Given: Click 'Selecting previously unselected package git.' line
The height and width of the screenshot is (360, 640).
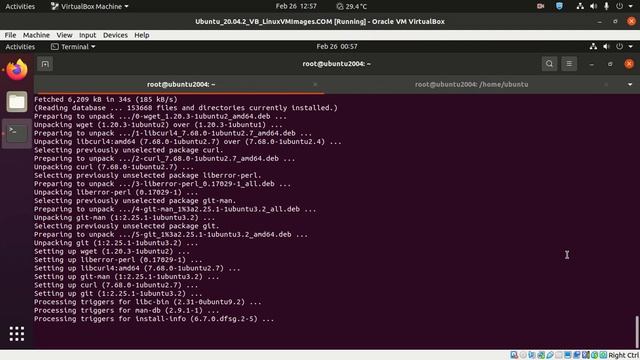Looking at the screenshot, I should click(x=127, y=226).
